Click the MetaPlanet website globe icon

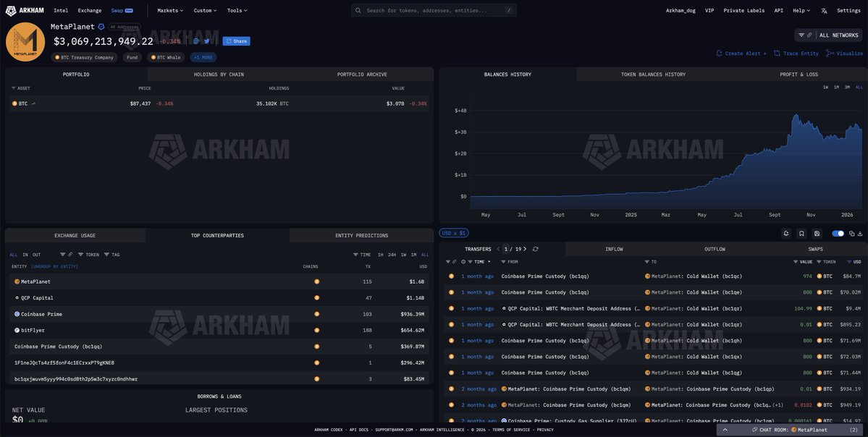point(195,41)
